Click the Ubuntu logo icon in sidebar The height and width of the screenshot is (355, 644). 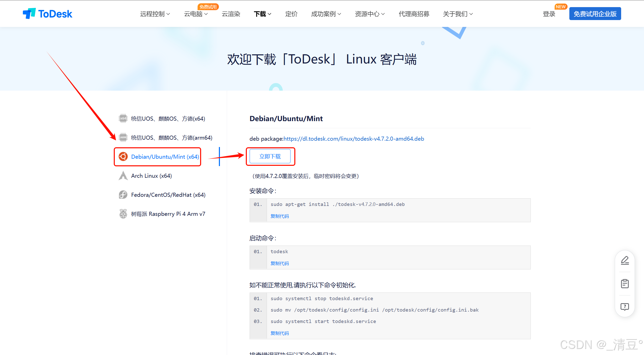pos(123,157)
